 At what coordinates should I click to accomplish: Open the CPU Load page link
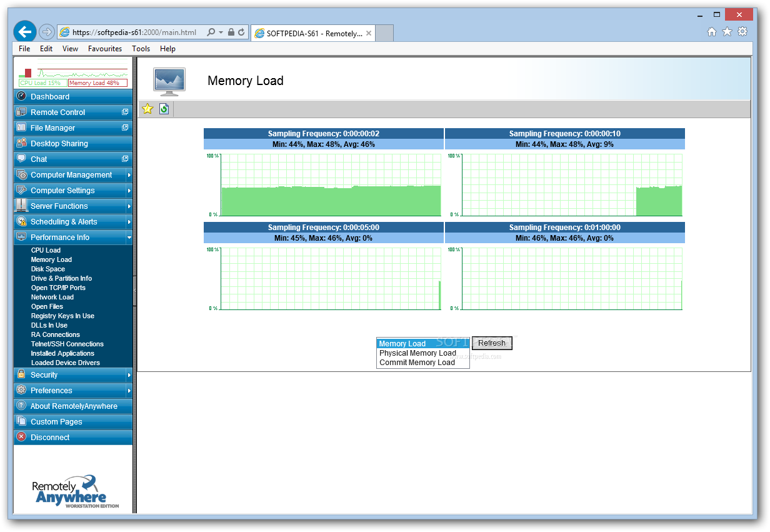tap(46, 250)
